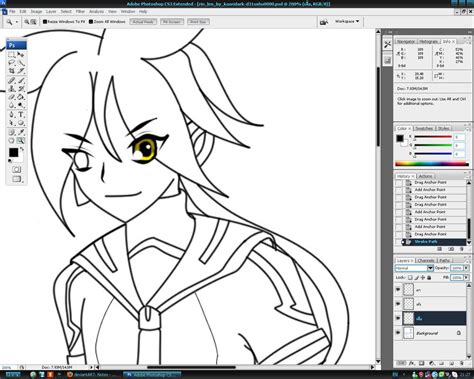Select the Lasso tool

[x=12, y=63]
